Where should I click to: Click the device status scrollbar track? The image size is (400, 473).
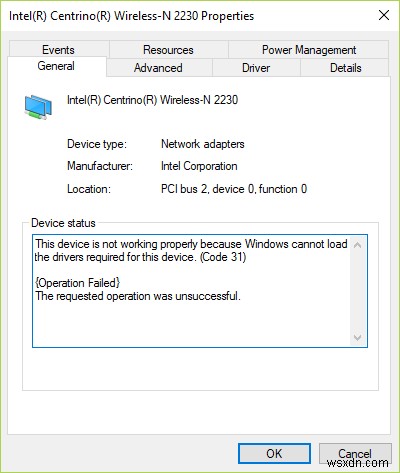[x=357, y=291]
